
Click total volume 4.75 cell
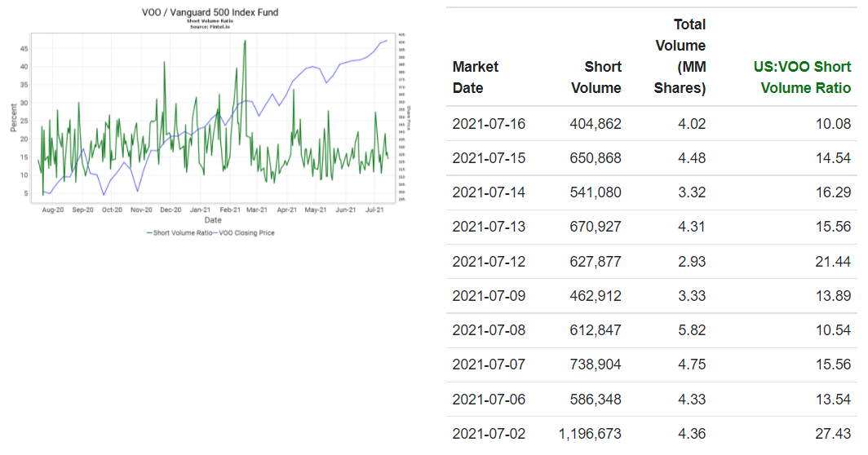pyautogui.click(x=692, y=364)
